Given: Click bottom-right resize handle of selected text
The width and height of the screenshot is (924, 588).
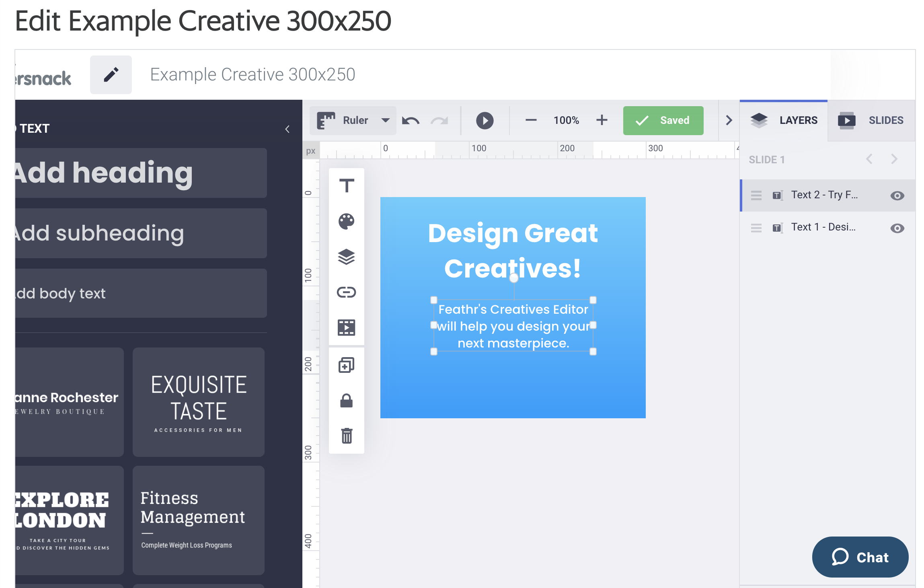Looking at the screenshot, I should [593, 352].
